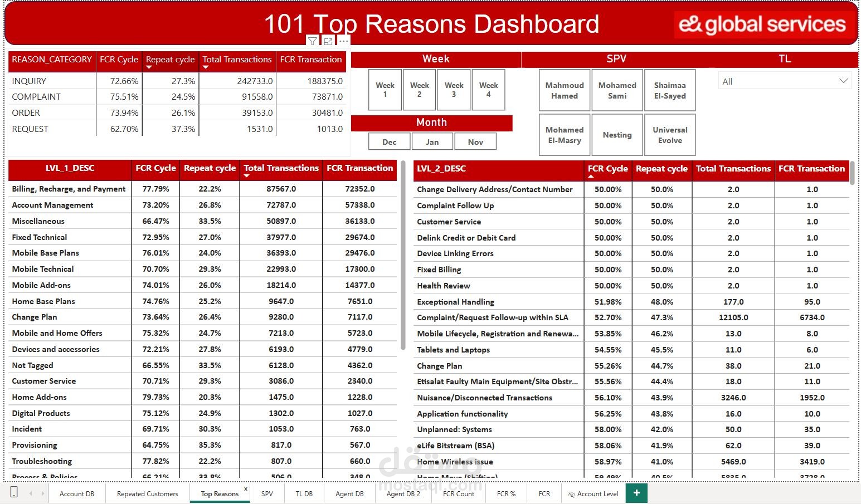This screenshot has width=861, height=504.
Task: Close the Top Reasons tab with x
Action: (x=246, y=489)
